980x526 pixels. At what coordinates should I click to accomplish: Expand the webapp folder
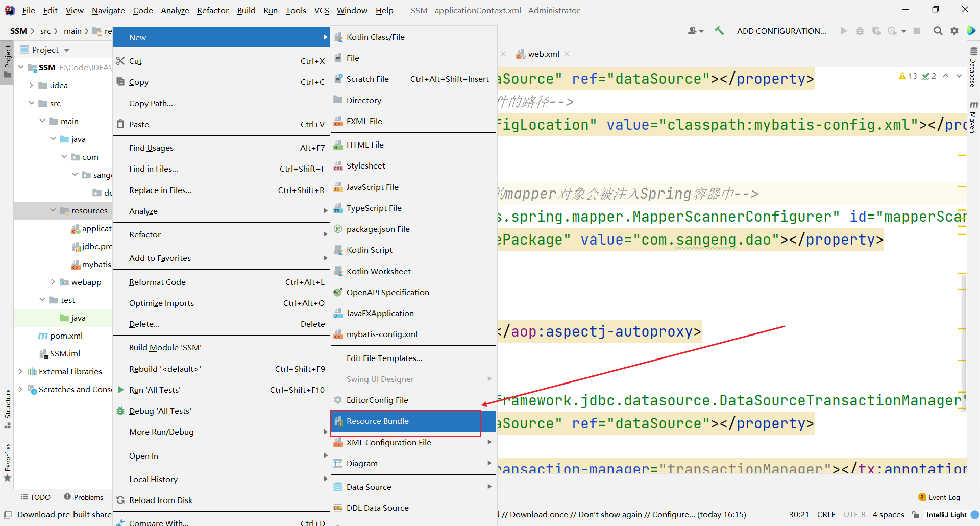tap(53, 282)
